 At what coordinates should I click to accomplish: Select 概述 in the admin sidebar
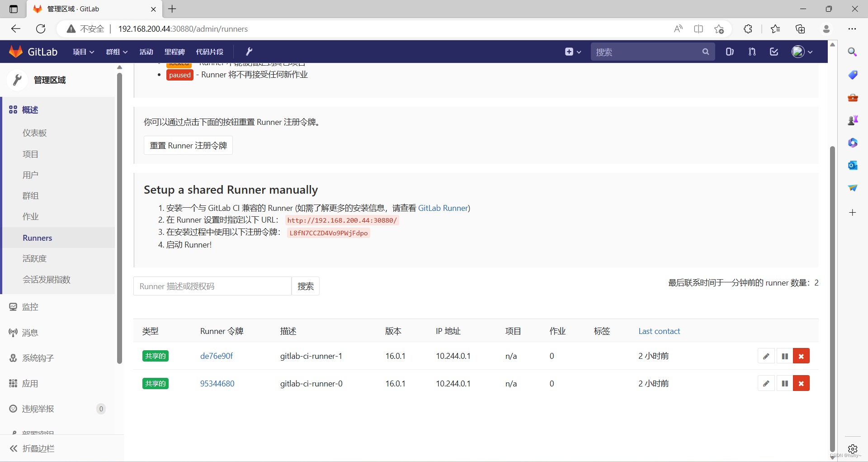(30, 110)
